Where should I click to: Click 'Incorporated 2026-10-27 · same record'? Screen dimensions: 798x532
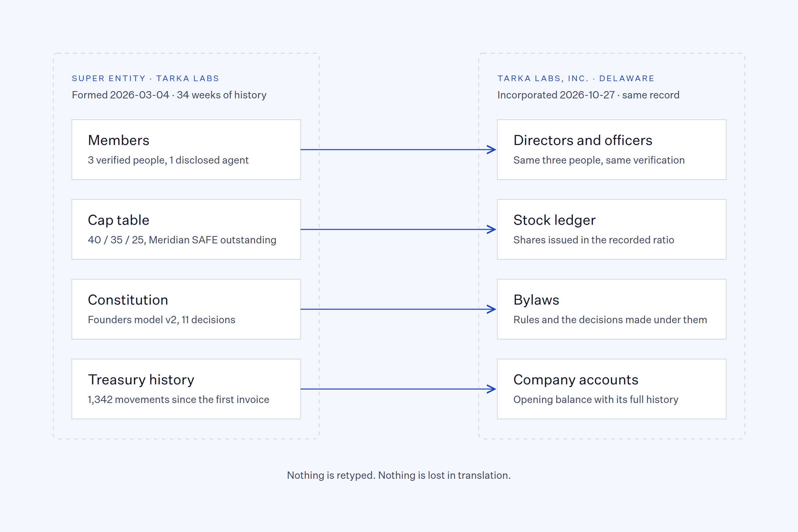tap(588, 95)
